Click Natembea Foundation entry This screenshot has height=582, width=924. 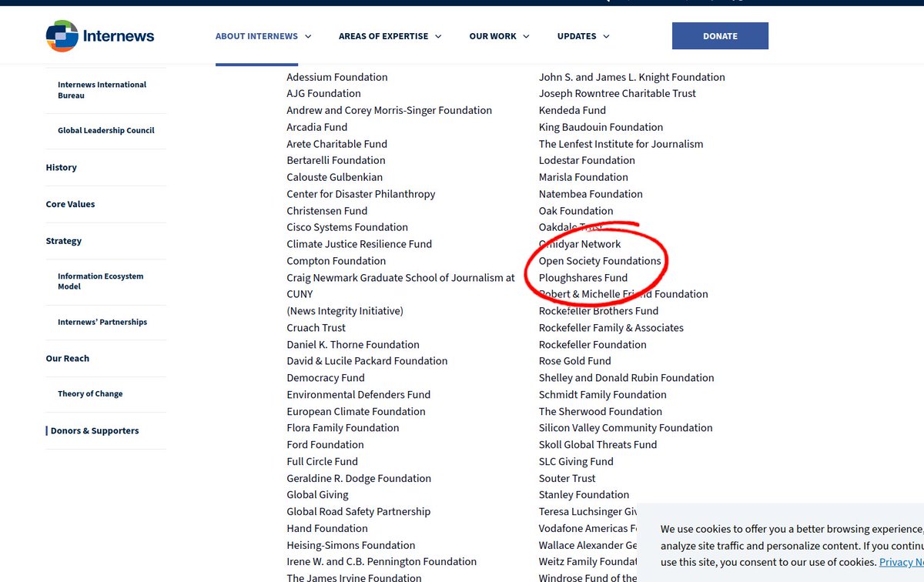(x=591, y=194)
